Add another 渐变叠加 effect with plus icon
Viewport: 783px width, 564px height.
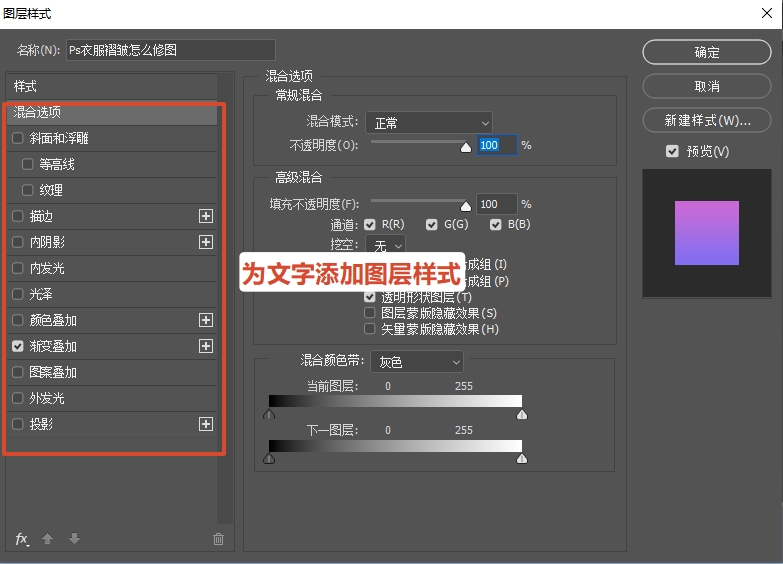point(206,346)
